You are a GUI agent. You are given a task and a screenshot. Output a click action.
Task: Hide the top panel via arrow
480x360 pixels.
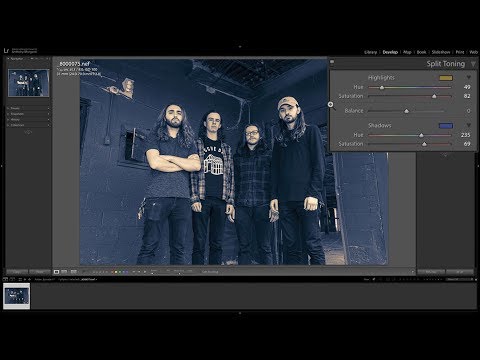pyautogui.click(x=240, y=47)
